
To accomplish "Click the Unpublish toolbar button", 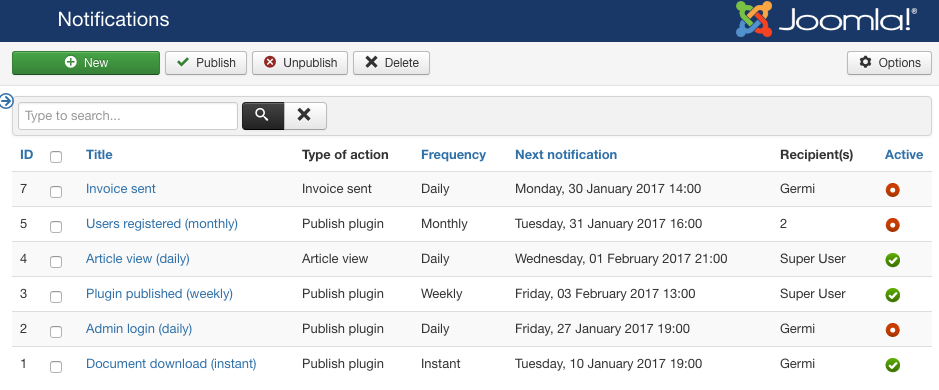I will (300, 63).
